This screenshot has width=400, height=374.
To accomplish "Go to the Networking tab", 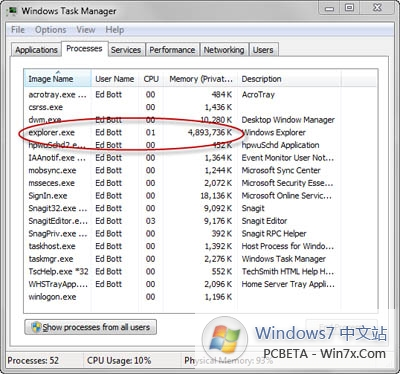I will 224,50.
